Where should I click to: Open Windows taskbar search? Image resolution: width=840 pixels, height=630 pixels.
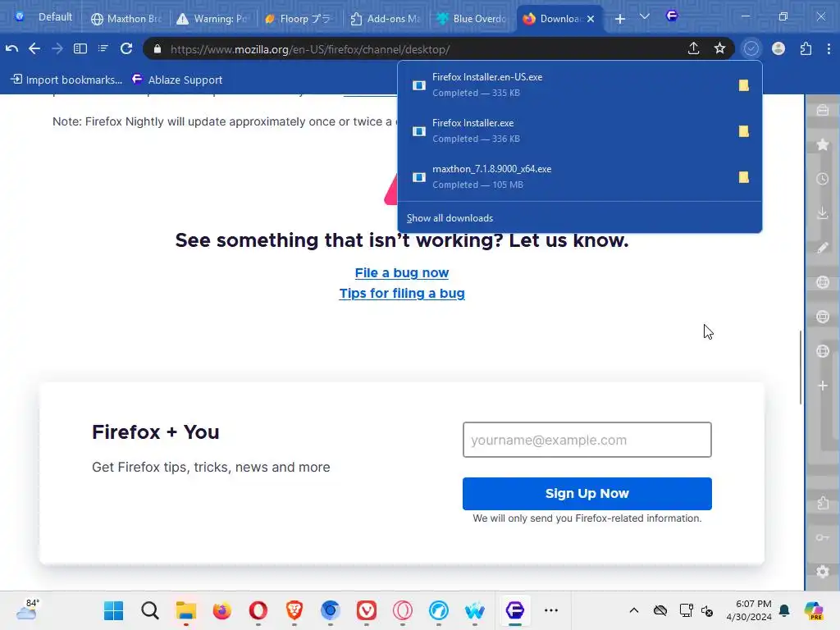pos(150,610)
